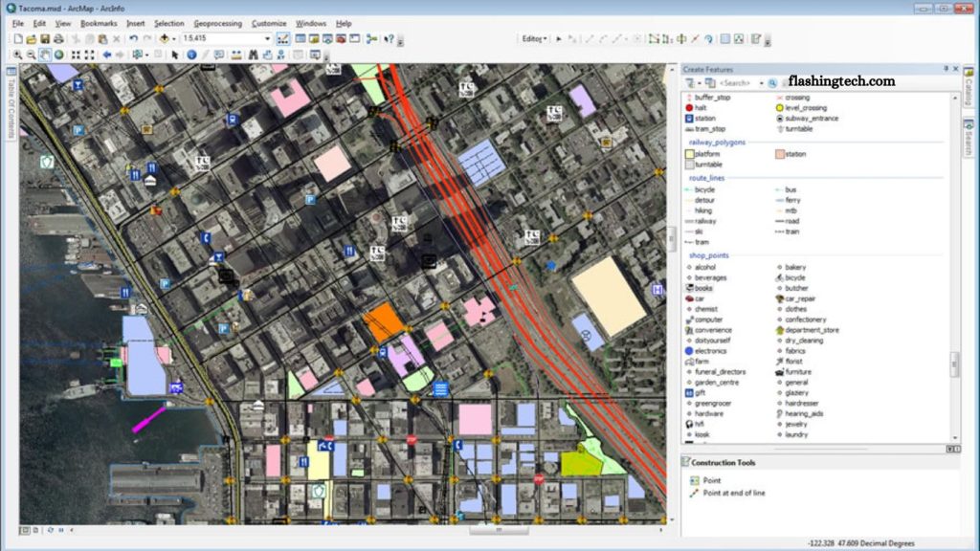The height and width of the screenshot is (551, 980).
Task: Open the ArcToolbox window icon
Action: click(x=341, y=38)
